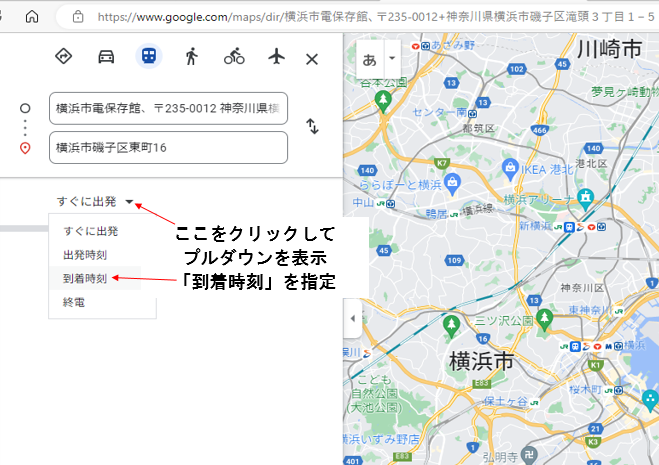Choose 終電 last train option

click(x=74, y=302)
